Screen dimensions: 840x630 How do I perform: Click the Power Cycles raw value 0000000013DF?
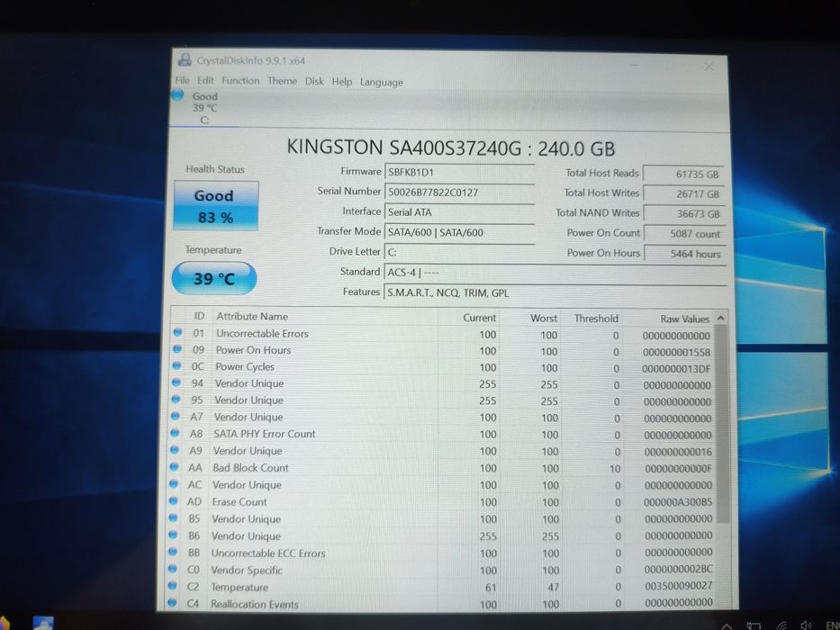click(x=676, y=369)
